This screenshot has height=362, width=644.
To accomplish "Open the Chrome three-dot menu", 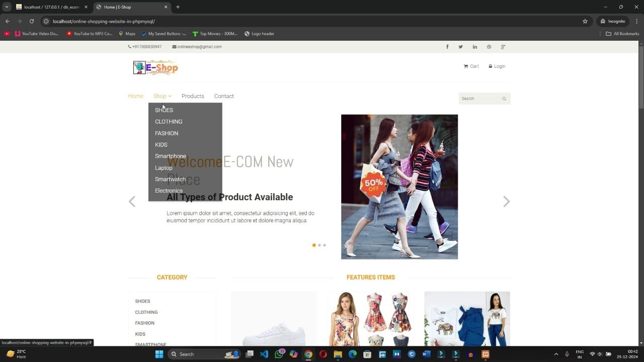I will [637, 21].
